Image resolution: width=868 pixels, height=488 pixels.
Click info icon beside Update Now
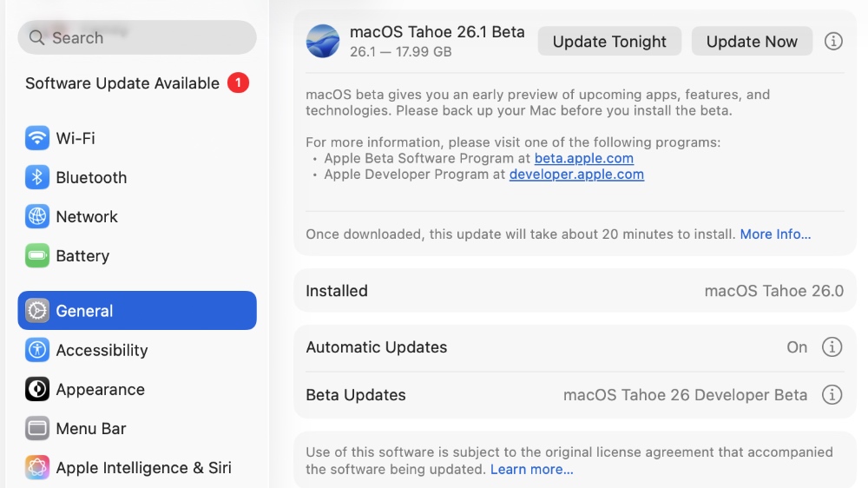tap(833, 41)
